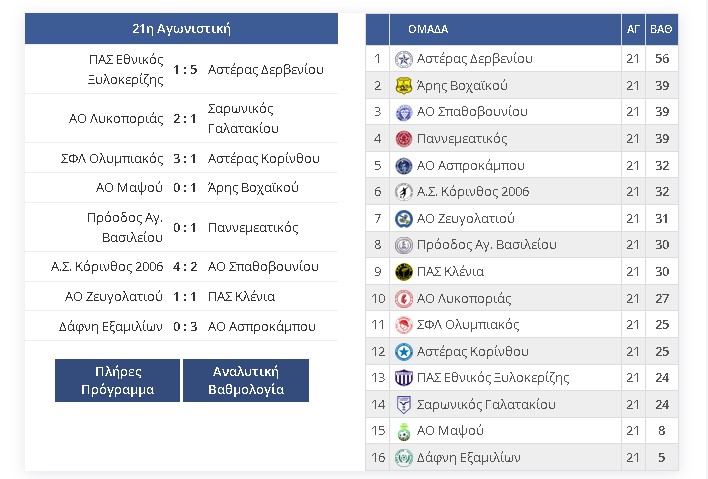Open the Πλήρες Πρόγραμμα button

[x=117, y=381]
